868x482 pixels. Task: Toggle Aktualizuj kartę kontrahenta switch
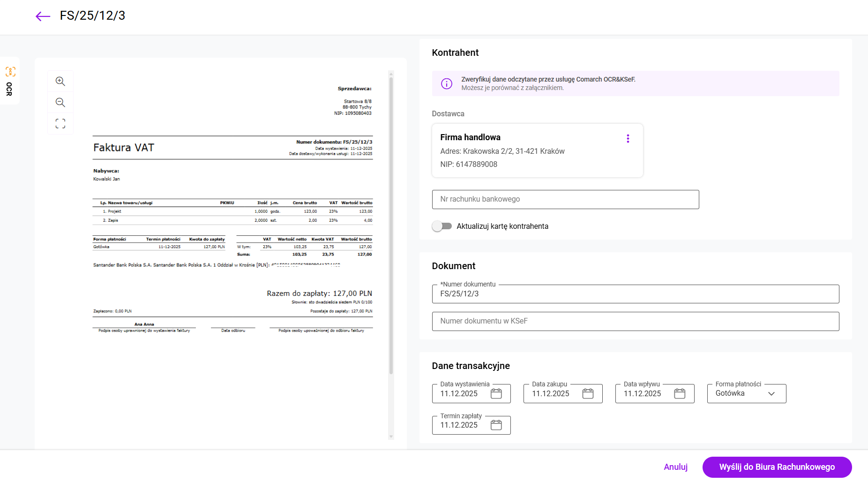tap(441, 226)
